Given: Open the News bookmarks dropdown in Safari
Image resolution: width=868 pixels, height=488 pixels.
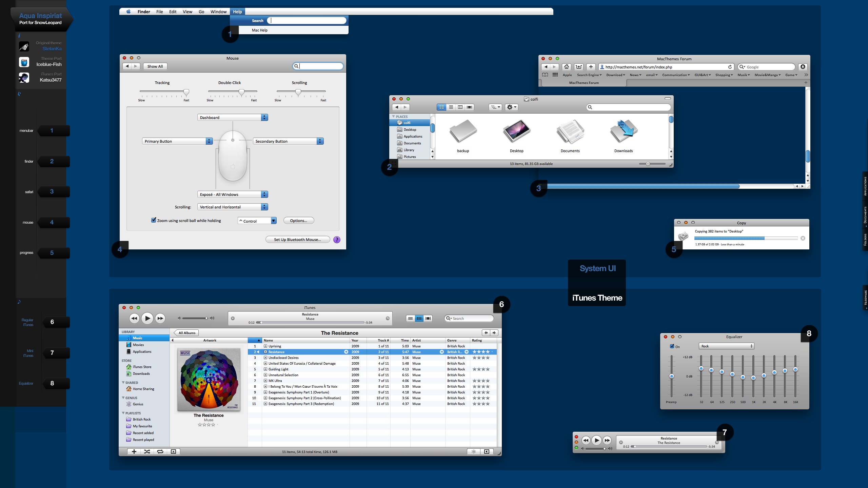Looking at the screenshot, I should (x=635, y=75).
